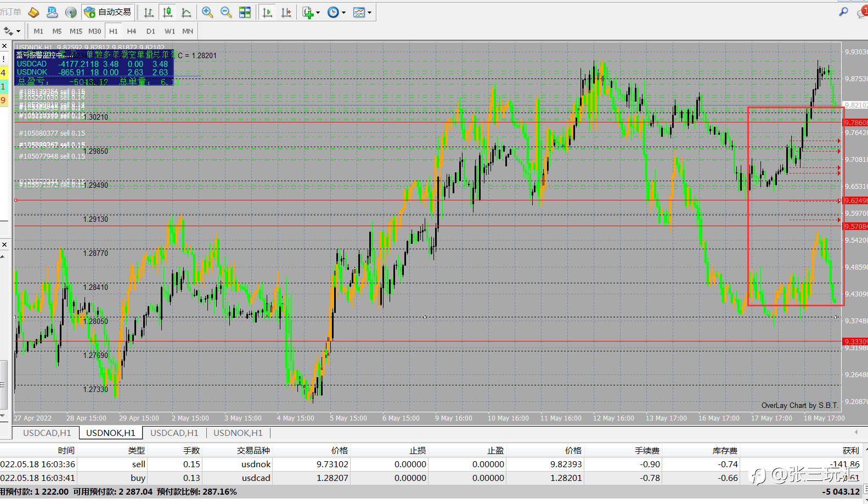This screenshot has width=868, height=504.
Task: Click the 获利 profit column header
Action: [850, 450]
